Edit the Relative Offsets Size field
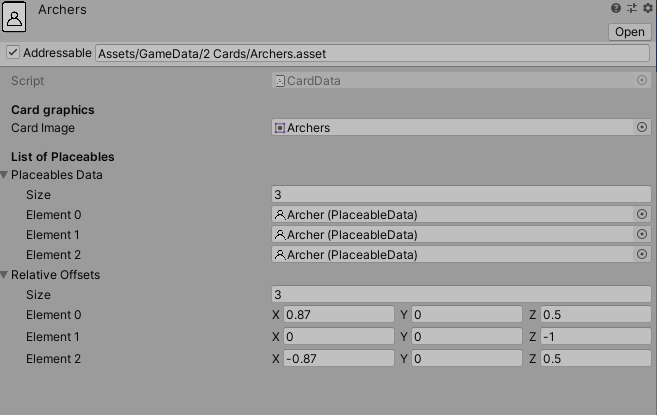Image resolution: width=657 pixels, height=415 pixels. click(461, 294)
